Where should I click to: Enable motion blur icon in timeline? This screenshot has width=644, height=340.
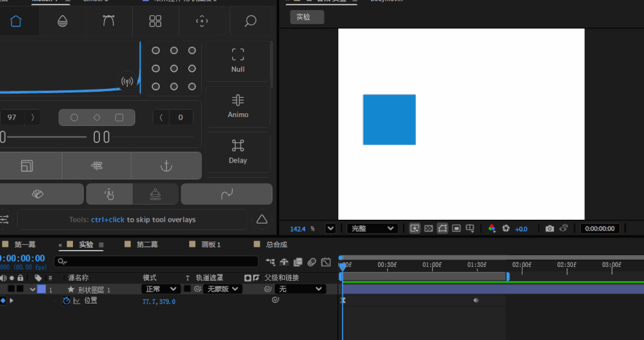tap(312, 262)
